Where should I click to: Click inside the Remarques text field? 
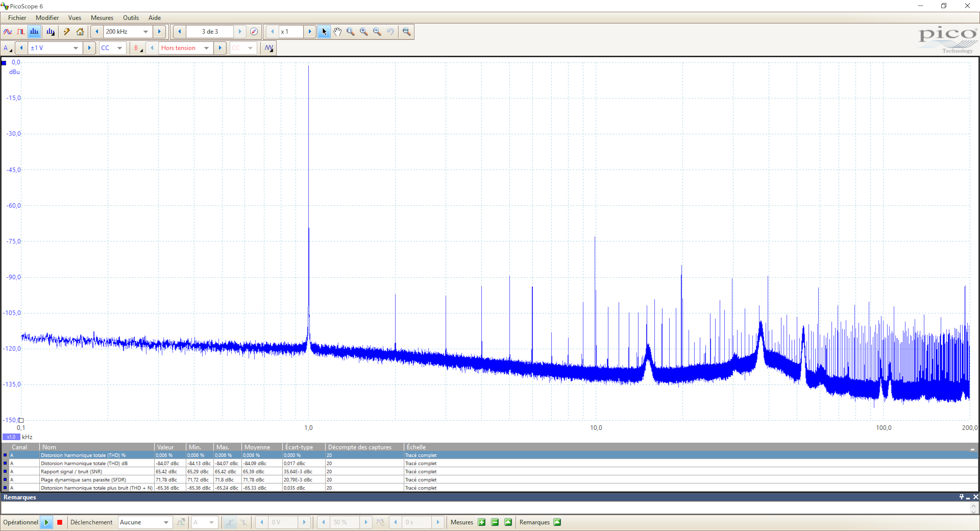pyautogui.click(x=485, y=508)
